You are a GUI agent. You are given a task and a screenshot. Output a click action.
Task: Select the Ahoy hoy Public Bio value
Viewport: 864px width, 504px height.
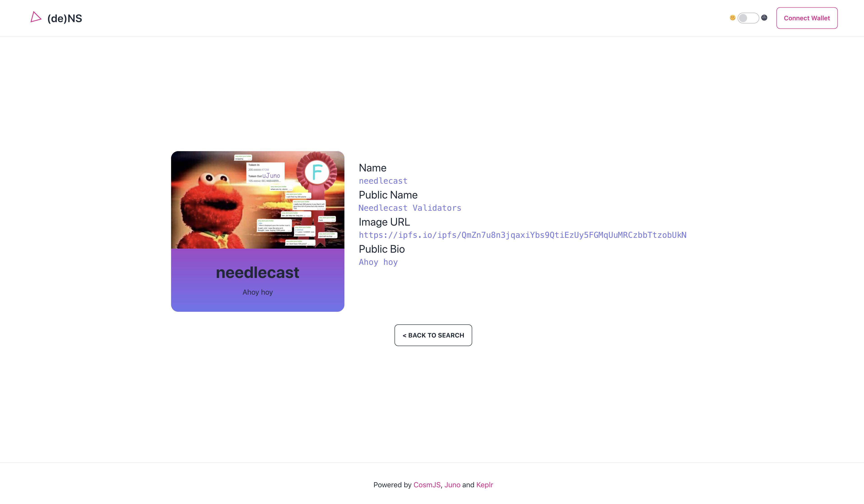coord(378,262)
